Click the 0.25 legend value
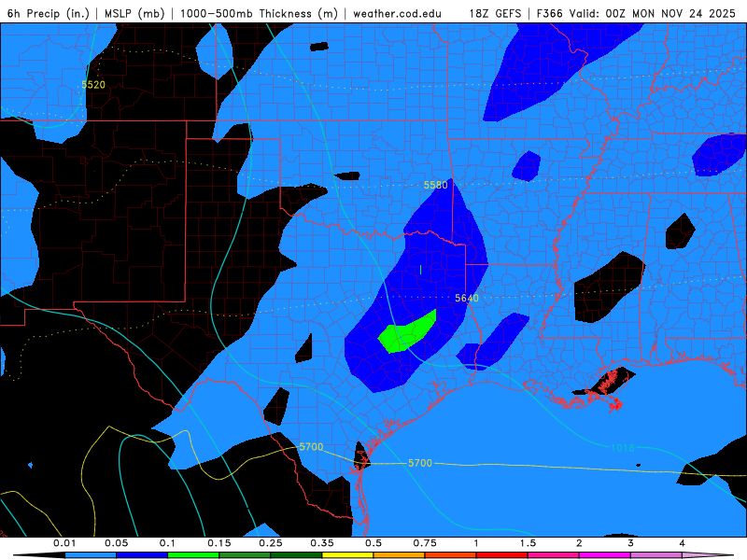Viewport: 747px width, 560px height. [x=271, y=543]
